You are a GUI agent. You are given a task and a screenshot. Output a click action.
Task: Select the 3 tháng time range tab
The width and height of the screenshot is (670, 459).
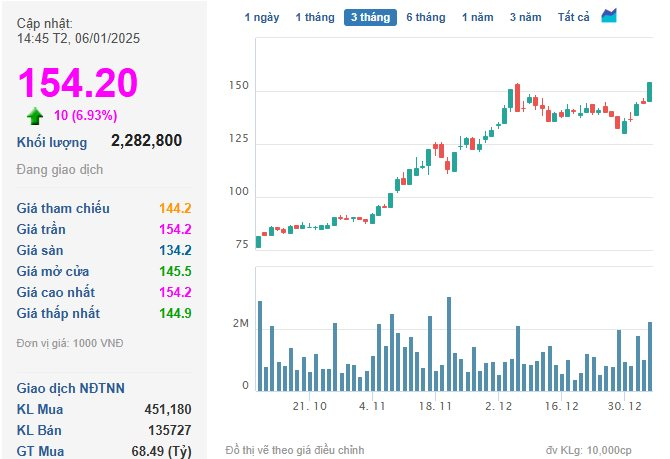[x=370, y=18]
